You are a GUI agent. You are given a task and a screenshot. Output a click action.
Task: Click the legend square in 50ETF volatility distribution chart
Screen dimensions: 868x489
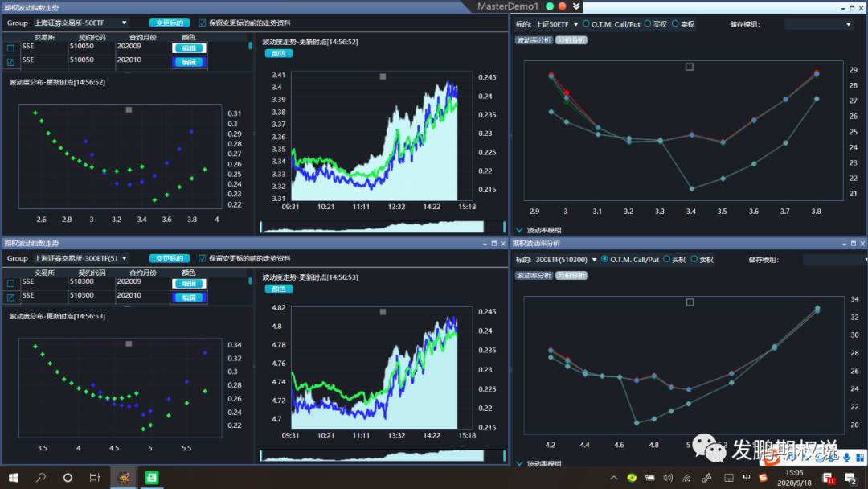pyautogui.click(x=129, y=109)
